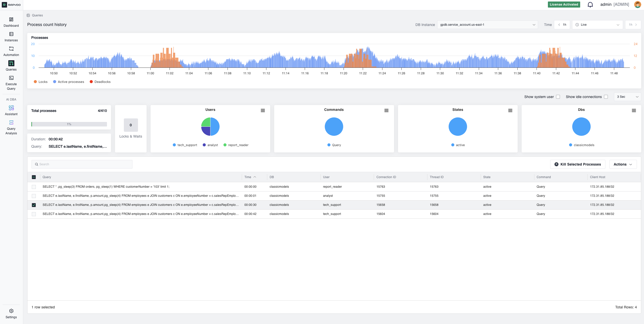Open the Users chart hamburger menu
Screen dimensions: 644x324
(x=263, y=111)
